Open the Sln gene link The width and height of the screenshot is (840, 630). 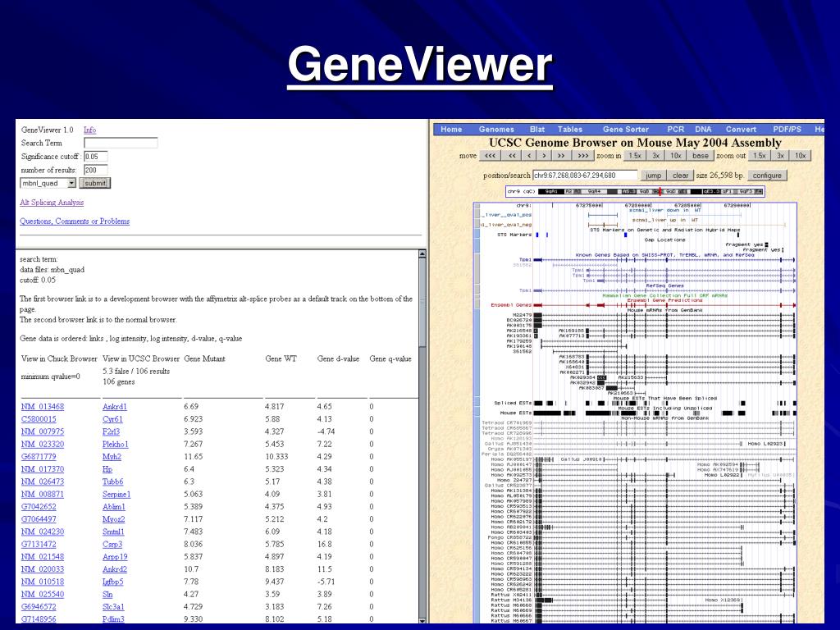coord(107,594)
